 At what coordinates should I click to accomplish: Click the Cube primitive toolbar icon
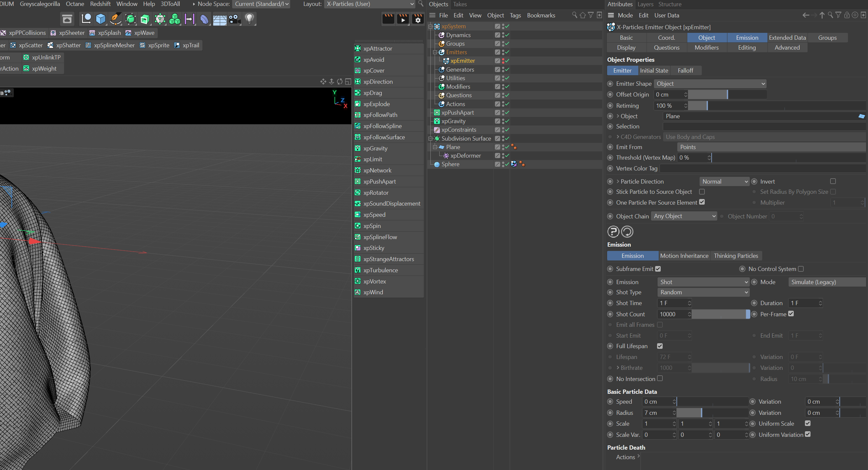coord(101,19)
